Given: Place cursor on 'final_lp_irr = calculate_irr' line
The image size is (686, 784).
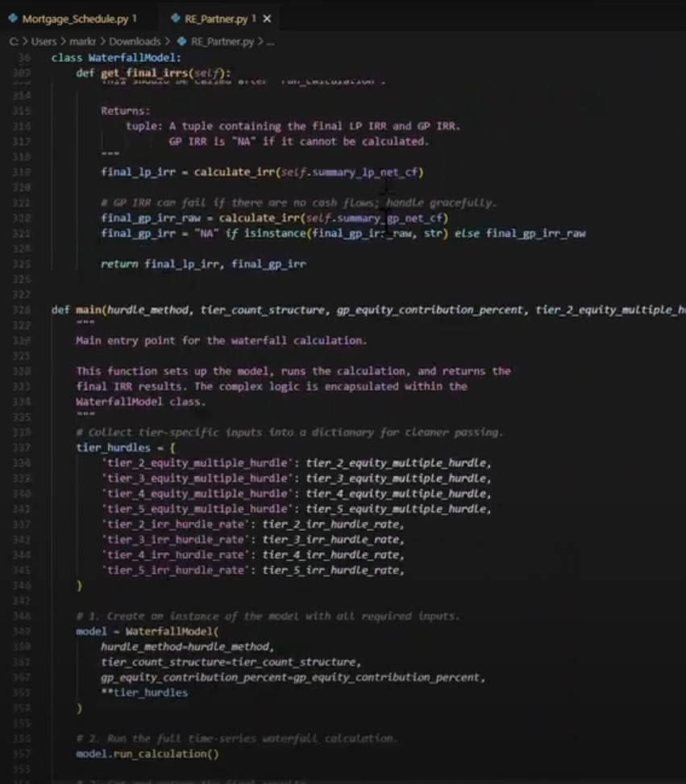Looking at the screenshot, I should (x=262, y=172).
